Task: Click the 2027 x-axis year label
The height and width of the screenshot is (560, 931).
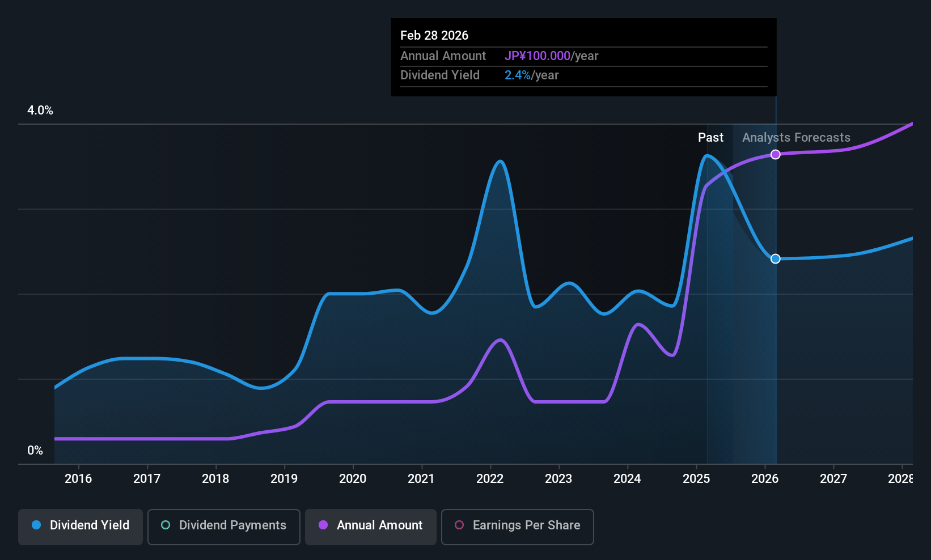Action: (x=833, y=479)
